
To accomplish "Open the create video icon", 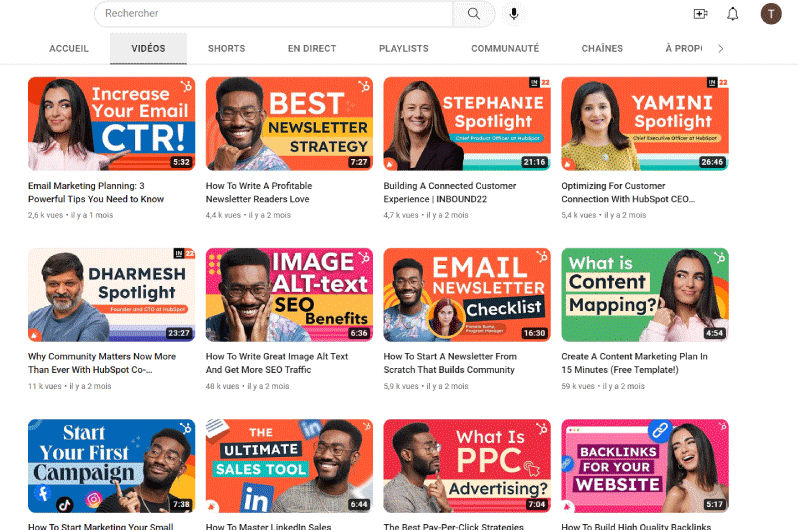I will click(x=700, y=14).
